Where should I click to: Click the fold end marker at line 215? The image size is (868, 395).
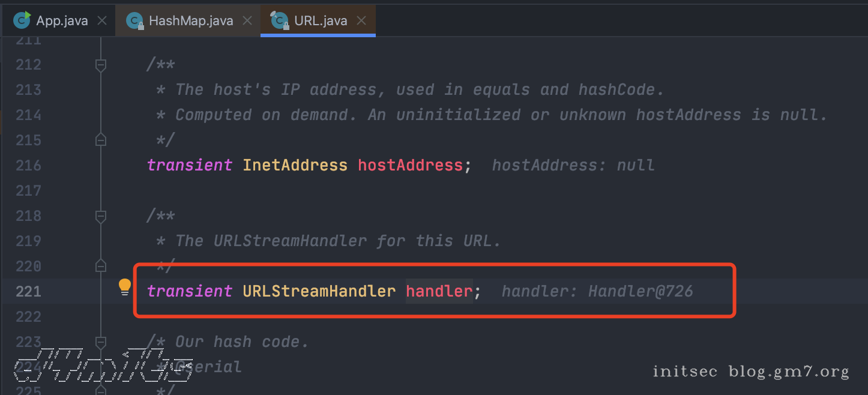101,140
